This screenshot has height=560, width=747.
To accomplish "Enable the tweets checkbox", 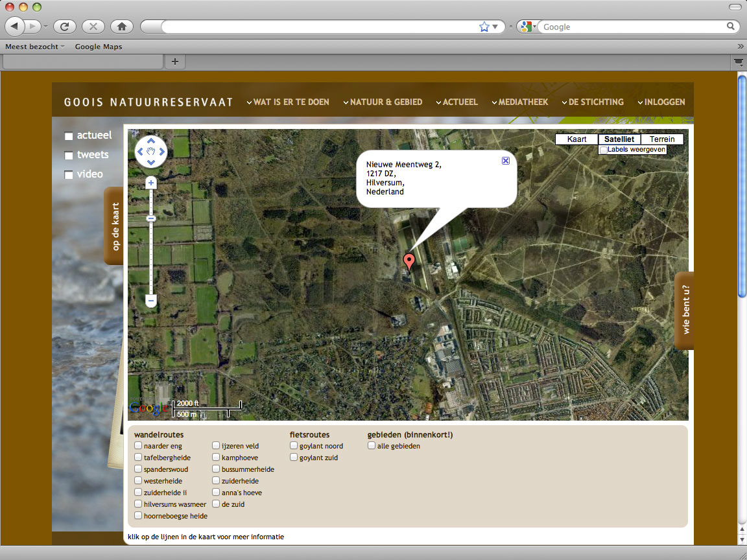I will click(69, 156).
